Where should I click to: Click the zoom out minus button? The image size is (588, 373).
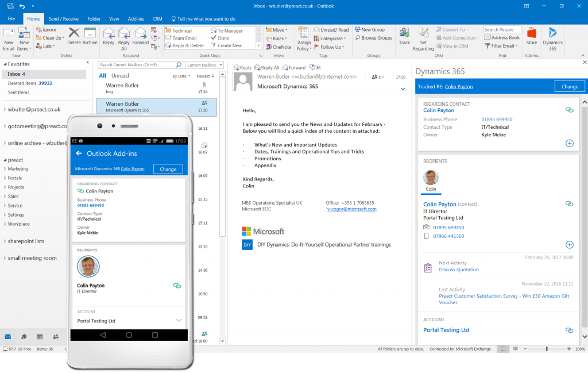pyautogui.click(x=525, y=349)
